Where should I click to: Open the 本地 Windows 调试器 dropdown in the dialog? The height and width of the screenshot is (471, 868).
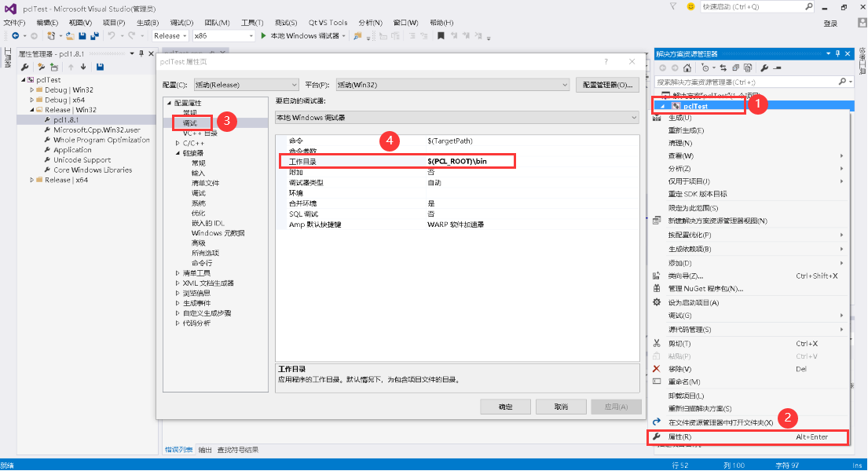(x=456, y=117)
